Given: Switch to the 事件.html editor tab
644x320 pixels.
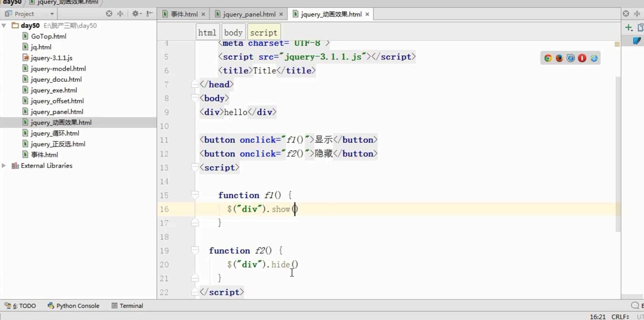Looking at the screenshot, I should point(184,14).
